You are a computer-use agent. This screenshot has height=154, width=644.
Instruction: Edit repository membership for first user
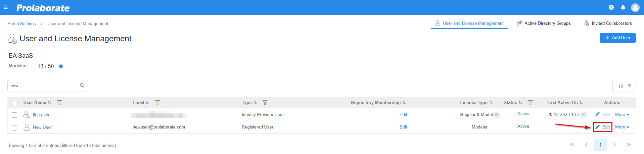coord(403,115)
